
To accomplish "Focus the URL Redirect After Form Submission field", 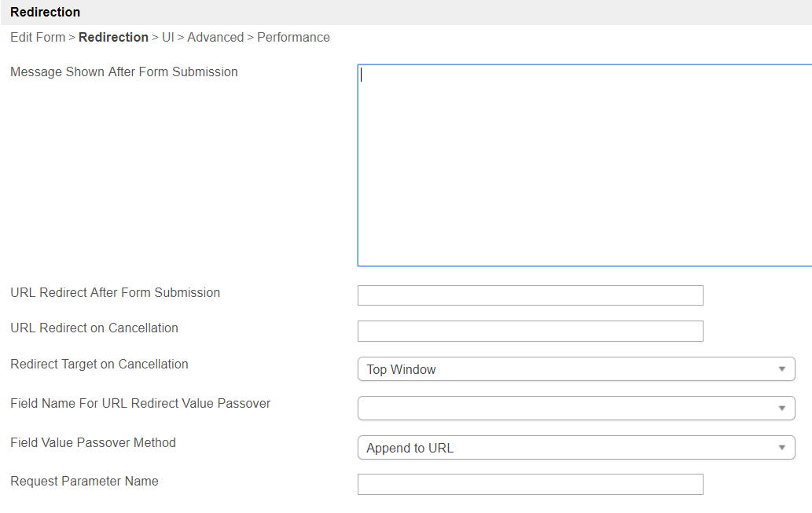I will click(530, 295).
